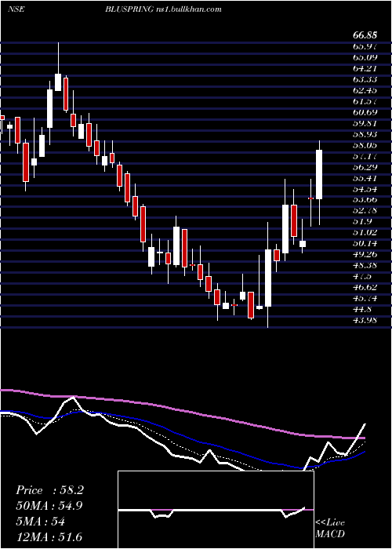Viewport: 392px width, 549px height.
Task: Click the 5MA : 54 readout
Action: click(40, 522)
